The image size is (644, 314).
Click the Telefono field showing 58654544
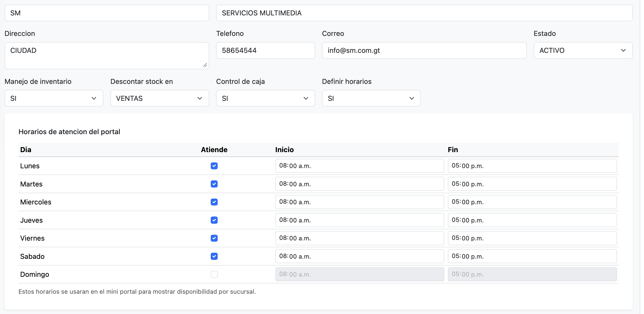click(265, 50)
